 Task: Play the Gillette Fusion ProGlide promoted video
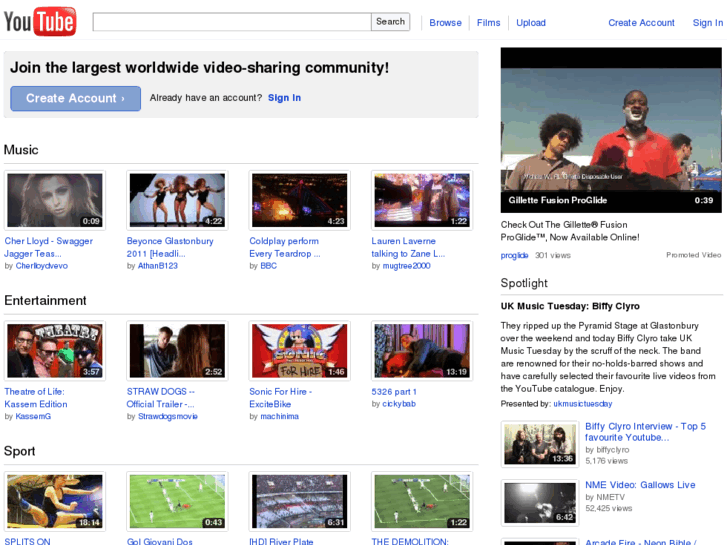[x=611, y=130]
